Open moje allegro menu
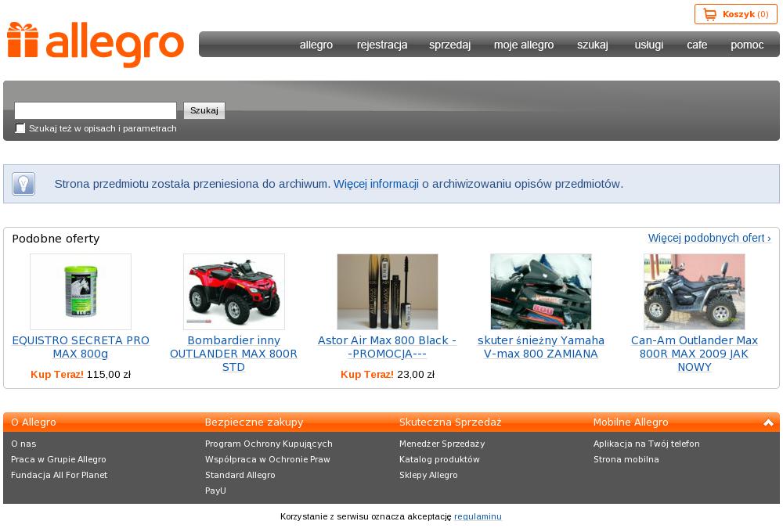Image resolution: width=783 pixels, height=532 pixels. pyautogui.click(x=524, y=45)
